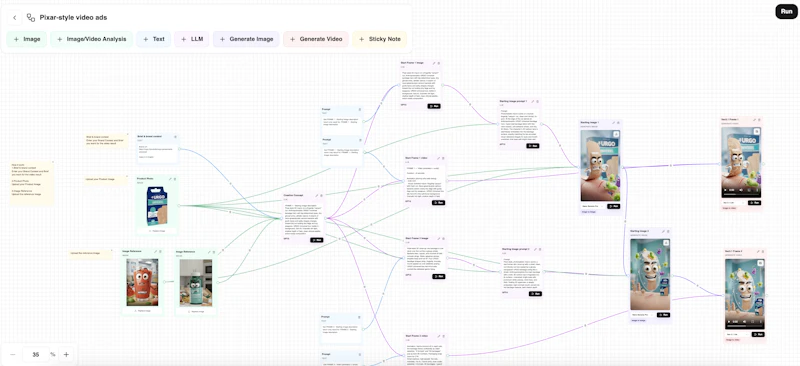Add an Image/Video Analysis node
The width and height of the screenshot is (800, 366).
91,39
